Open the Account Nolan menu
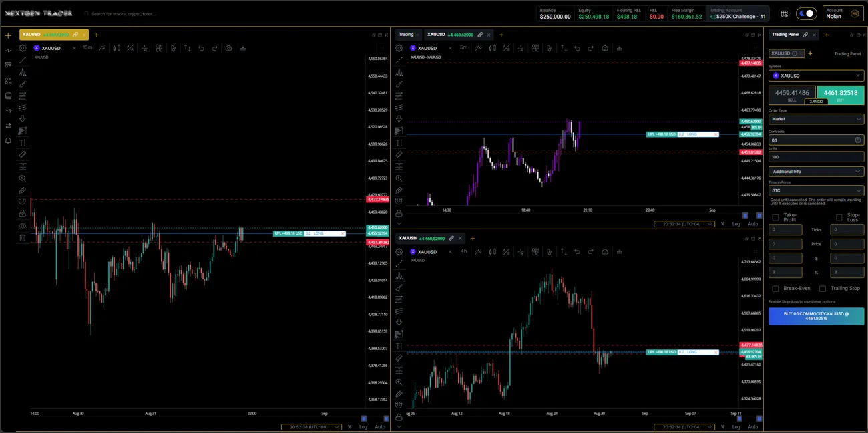Image resolution: width=868 pixels, height=433 pixels. tap(842, 13)
